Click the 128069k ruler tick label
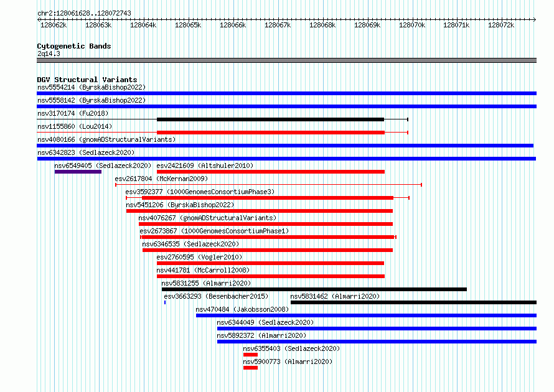Viewport: 554px width, 392px height. (x=367, y=25)
